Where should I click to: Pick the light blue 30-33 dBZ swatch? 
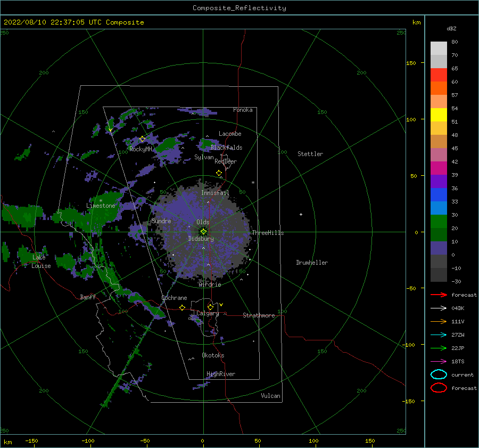(439, 208)
